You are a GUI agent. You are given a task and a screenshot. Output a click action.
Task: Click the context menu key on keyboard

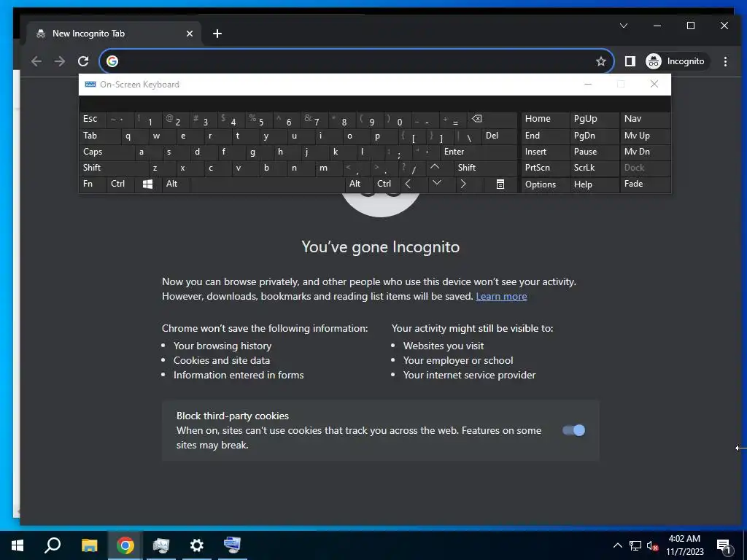coord(500,184)
